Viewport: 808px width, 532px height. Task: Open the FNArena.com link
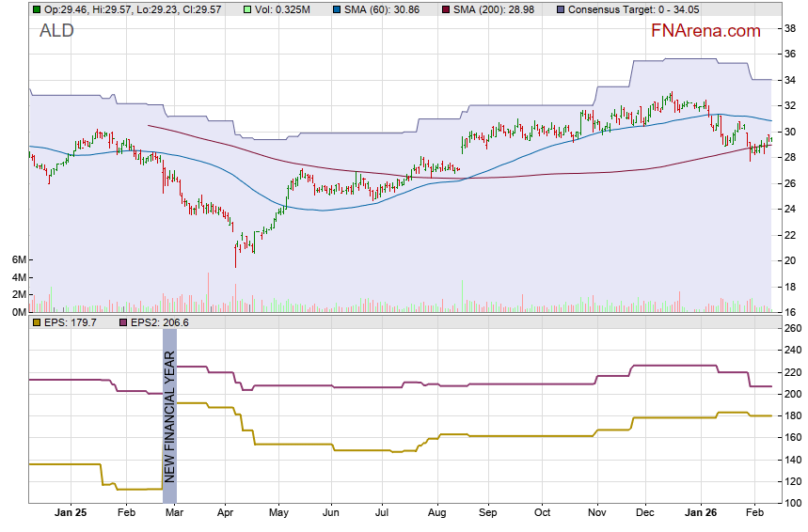click(x=705, y=31)
